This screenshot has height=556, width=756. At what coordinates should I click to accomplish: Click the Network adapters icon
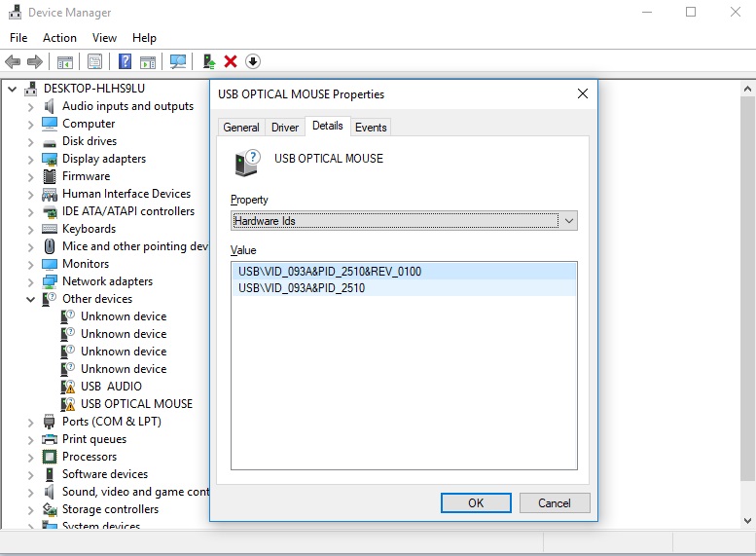tap(50, 281)
